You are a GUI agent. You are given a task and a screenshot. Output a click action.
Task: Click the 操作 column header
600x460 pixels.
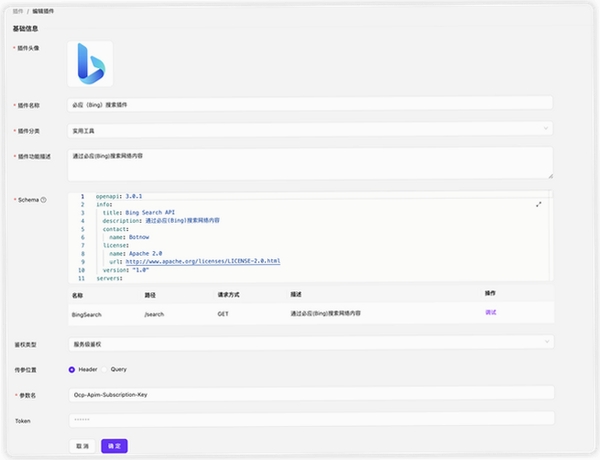click(x=490, y=293)
